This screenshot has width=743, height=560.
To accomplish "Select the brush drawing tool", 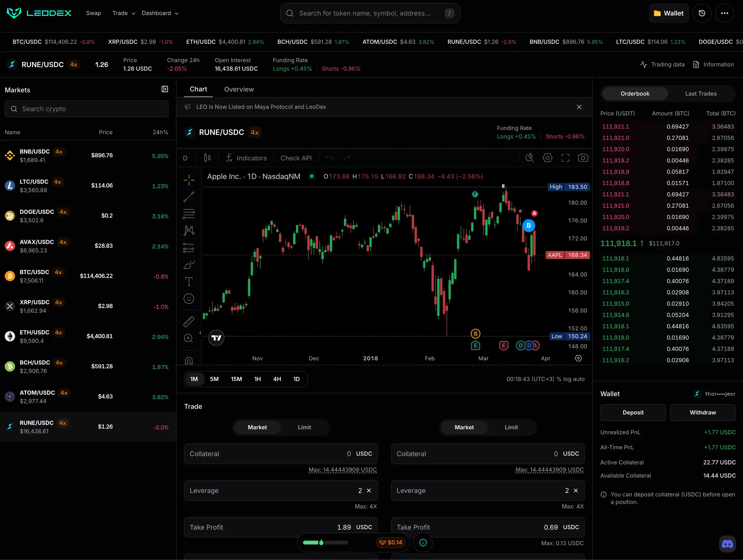I will pyautogui.click(x=189, y=265).
